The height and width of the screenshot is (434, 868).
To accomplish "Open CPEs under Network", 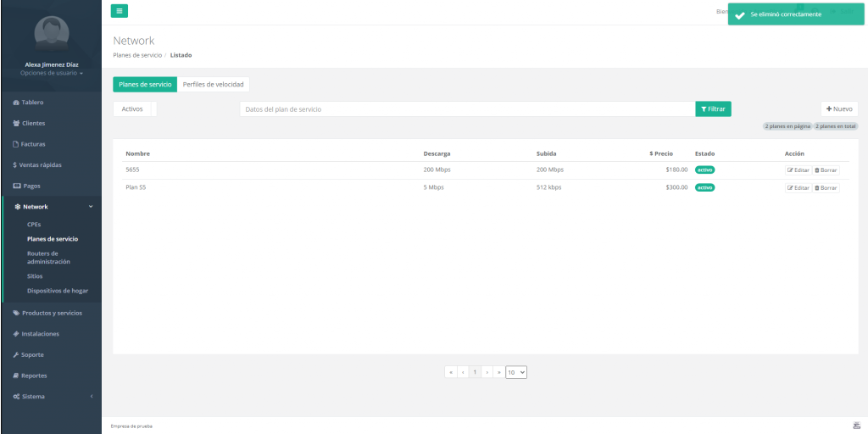I will point(34,224).
